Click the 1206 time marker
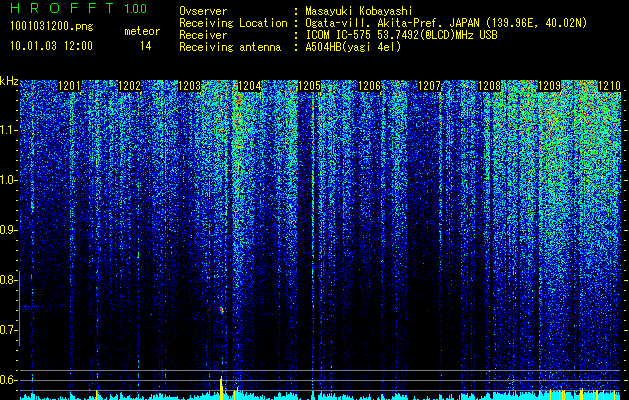Viewport: 629px width, 400px height. click(x=369, y=86)
